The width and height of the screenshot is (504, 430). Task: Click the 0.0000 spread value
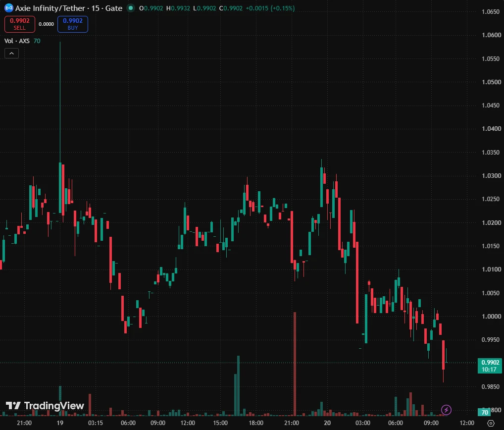tap(46, 24)
